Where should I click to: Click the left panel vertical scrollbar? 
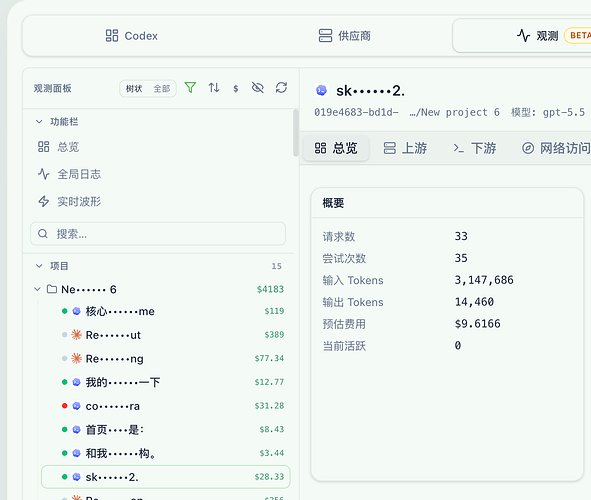(296, 133)
